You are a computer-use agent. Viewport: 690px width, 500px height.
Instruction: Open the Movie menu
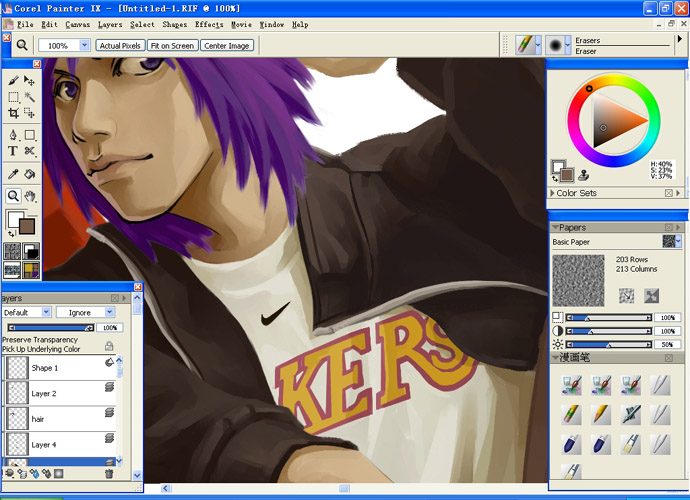pos(242,25)
